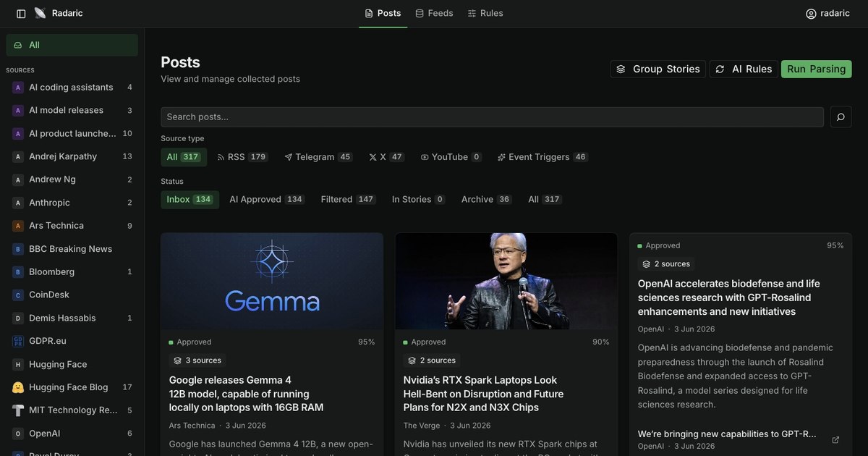Click the Run Parsing button
Image resolution: width=868 pixels, height=456 pixels.
[x=816, y=69]
